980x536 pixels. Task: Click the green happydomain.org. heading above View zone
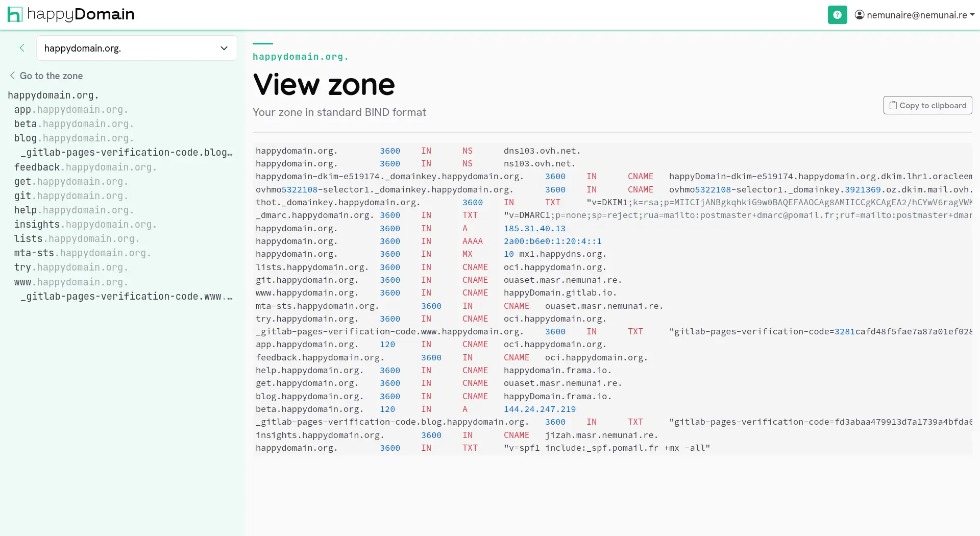click(x=301, y=57)
